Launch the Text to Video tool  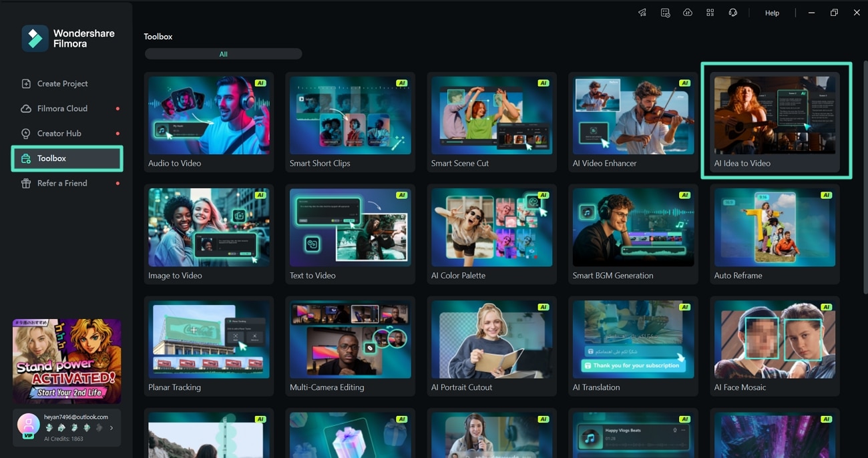(350, 234)
